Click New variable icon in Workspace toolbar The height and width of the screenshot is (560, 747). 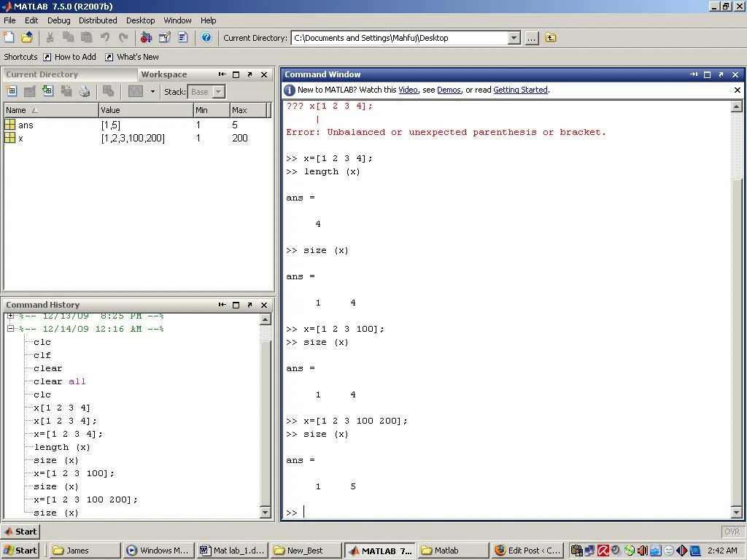(x=12, y=91)
